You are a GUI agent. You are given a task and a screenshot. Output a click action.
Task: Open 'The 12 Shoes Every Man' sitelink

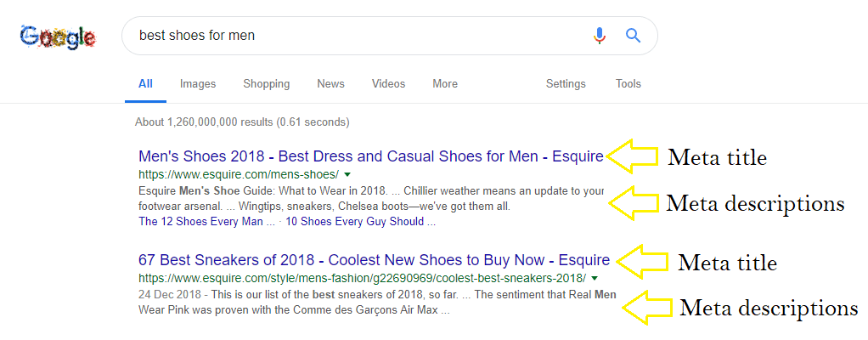tap(206, 222)
